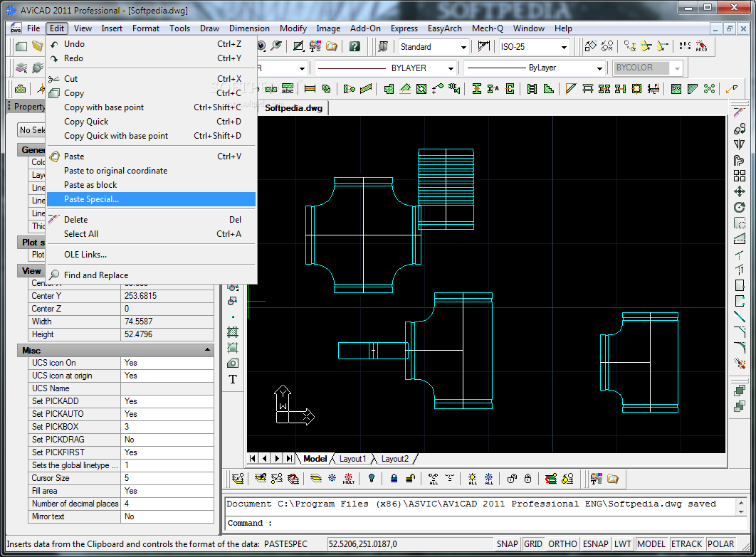Open the Standard text style dropdown
The width and height of the screenshot is (756, 557).
pos(463,47)
